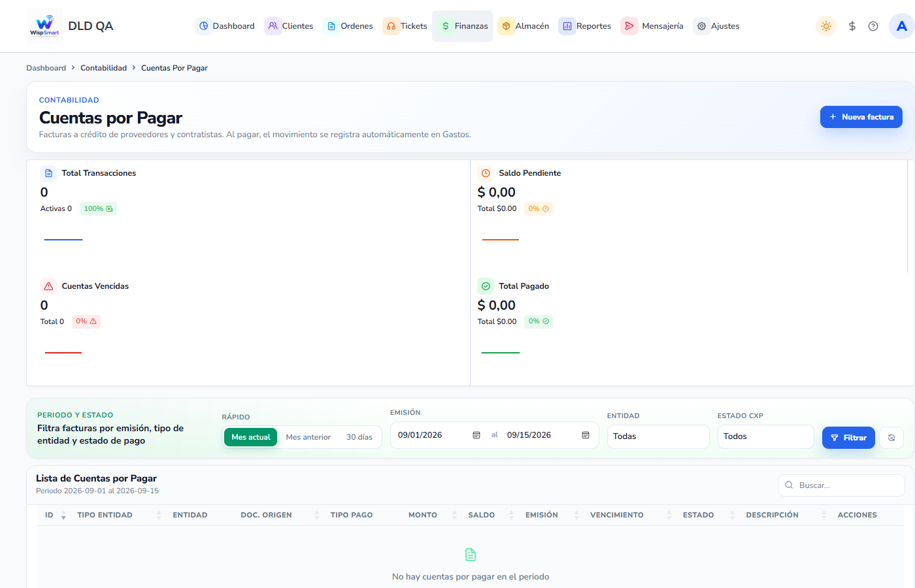Click the Cuentas Vencidas warning icon
Viewport: 915px width, 588px height.
[x=48, y=286]
